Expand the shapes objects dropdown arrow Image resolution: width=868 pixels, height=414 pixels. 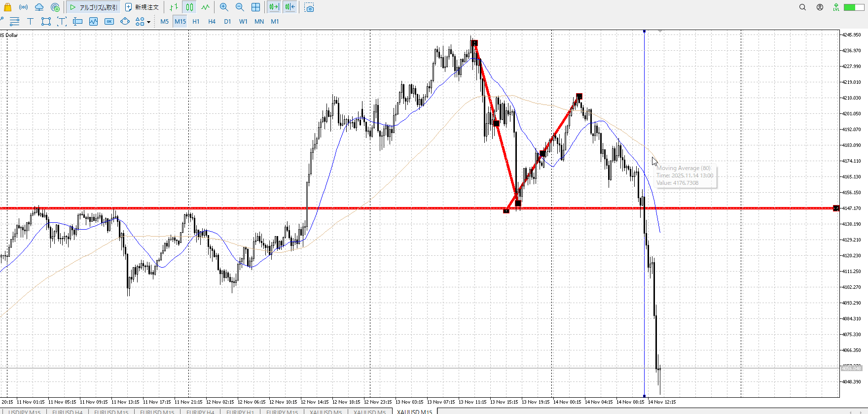[x=149, y=22]
